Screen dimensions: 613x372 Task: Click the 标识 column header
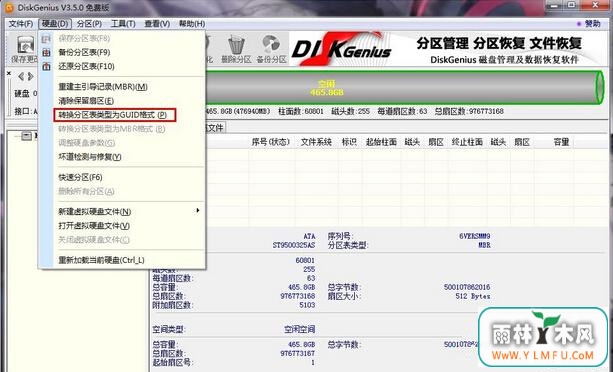349,142
